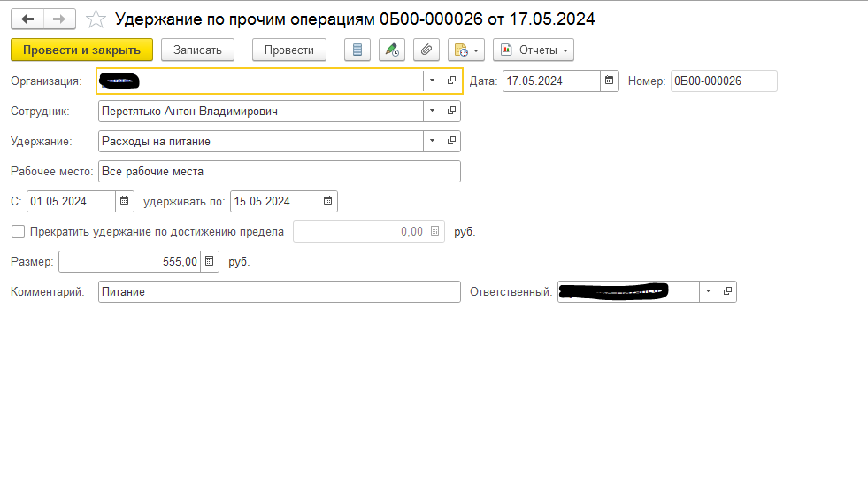Click into the Комментарий text field
This screenshot has width=868, height=479.
point(278,291)
